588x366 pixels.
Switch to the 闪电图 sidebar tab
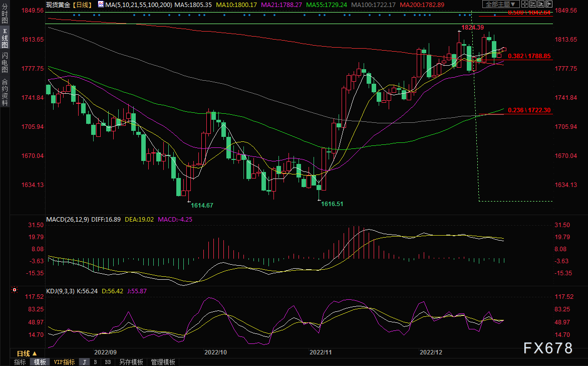(5, 63)
